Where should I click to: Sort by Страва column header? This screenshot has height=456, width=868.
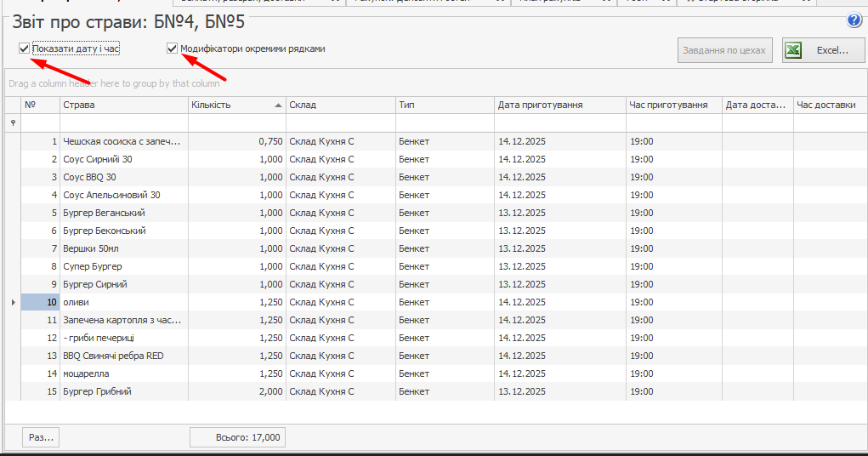(x=123, y=105)
